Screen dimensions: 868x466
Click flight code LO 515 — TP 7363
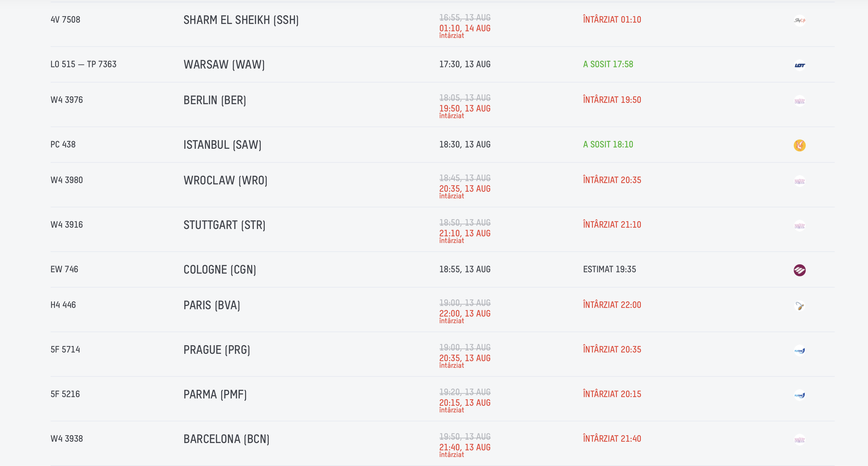pyautogui.click(x=84, y=64)
